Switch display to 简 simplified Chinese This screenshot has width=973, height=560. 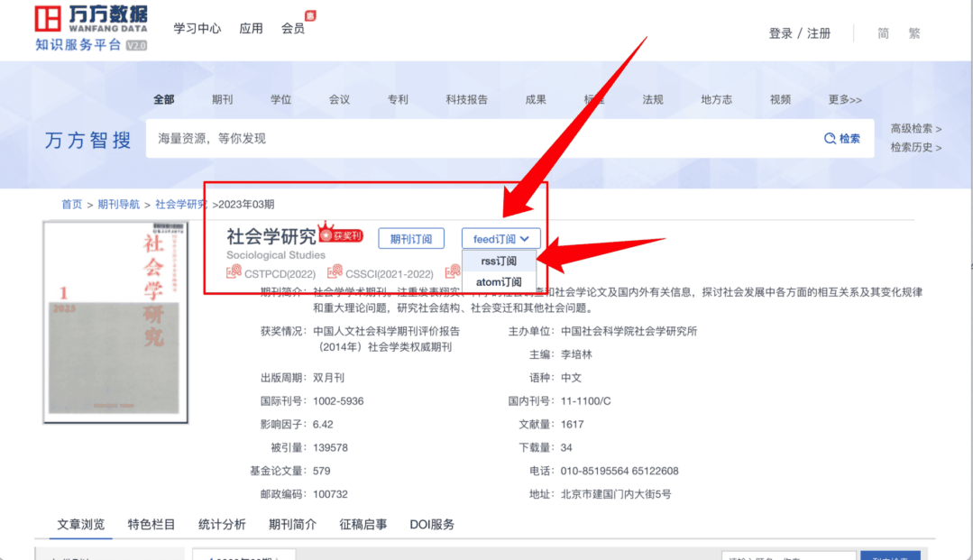883,32
